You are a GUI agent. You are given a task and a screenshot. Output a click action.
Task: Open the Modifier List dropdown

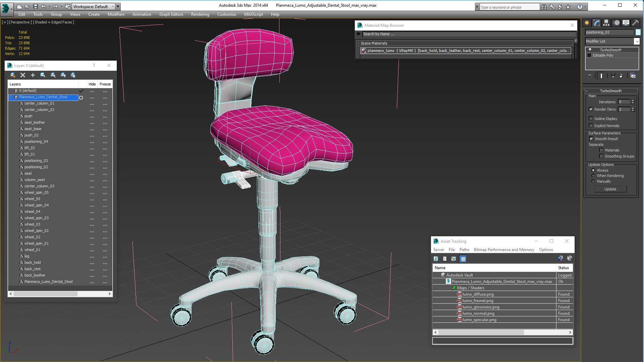(637, 41)
